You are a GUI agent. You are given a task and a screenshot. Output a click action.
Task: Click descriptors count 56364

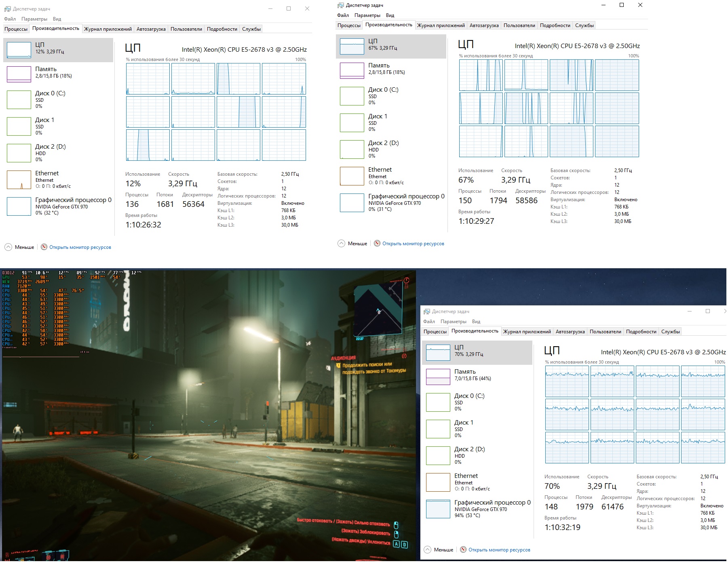pos(193,204)
